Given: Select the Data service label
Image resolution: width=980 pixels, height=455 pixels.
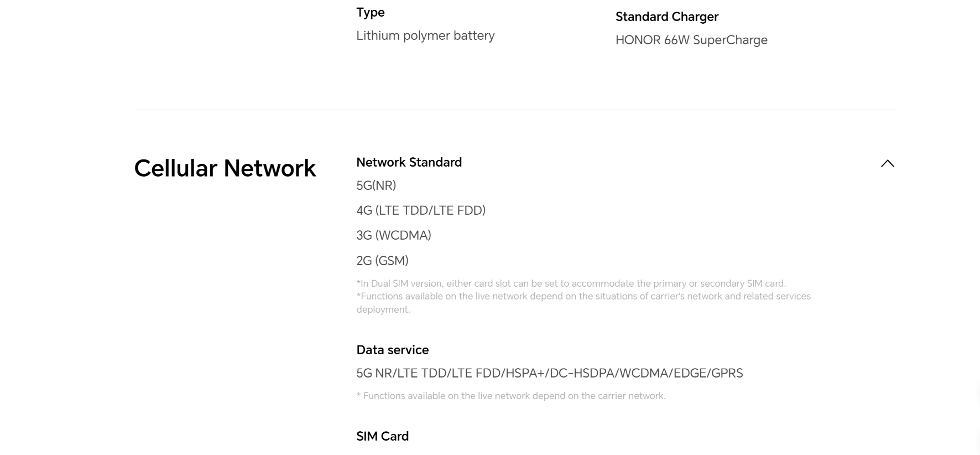Looking at the screenshot, I should (x=393, y=350).
